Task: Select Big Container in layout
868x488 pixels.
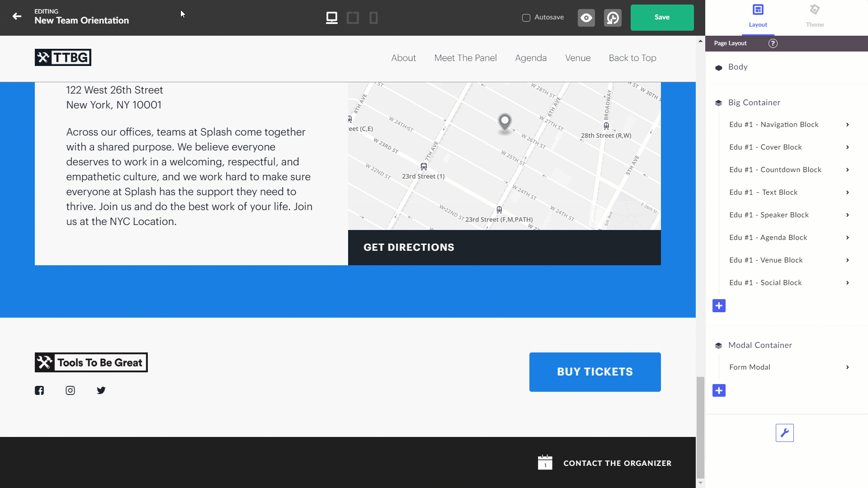Action: click(754, 103)
